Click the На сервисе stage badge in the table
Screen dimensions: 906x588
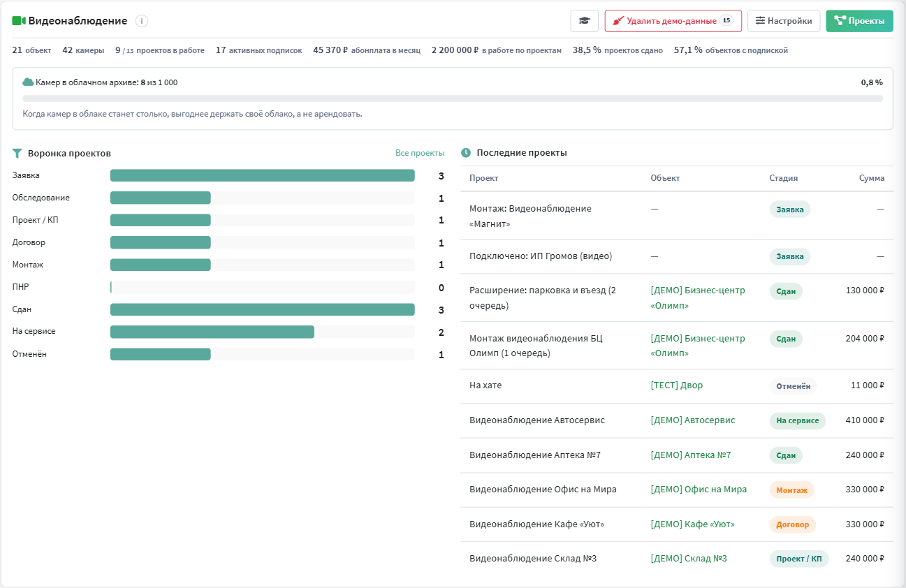pos(798,420)
